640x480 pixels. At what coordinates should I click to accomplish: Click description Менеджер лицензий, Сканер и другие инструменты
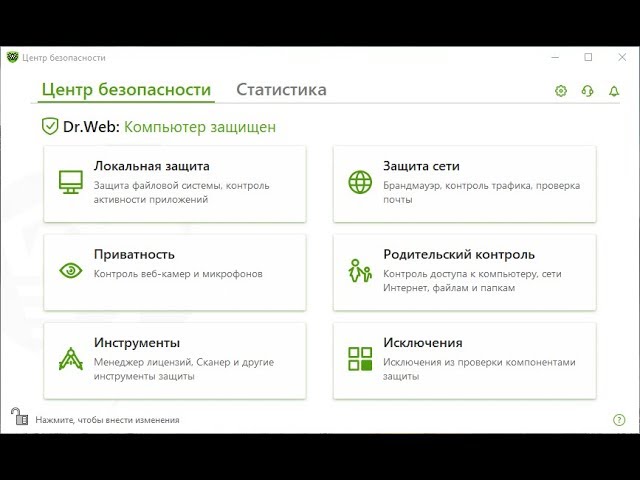click(184, 369)
